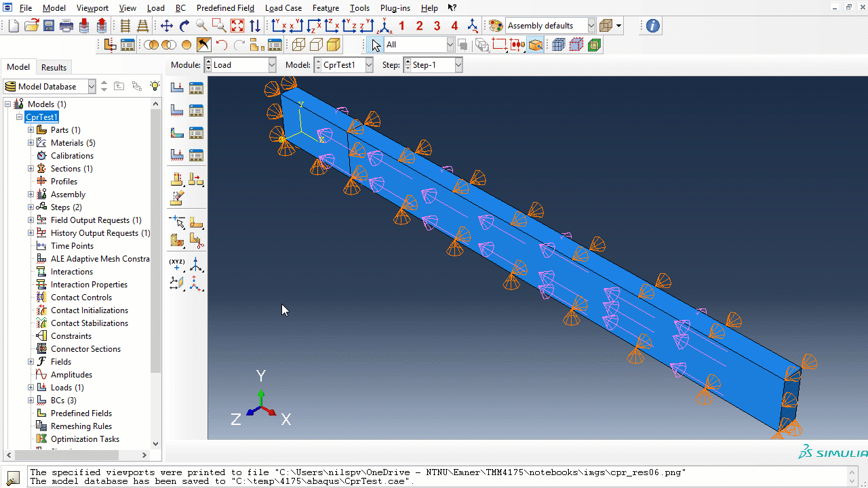The image size is (868, 488).
Task: Expand the Steps (2) tree node
Action: click(x=31, y=207)
